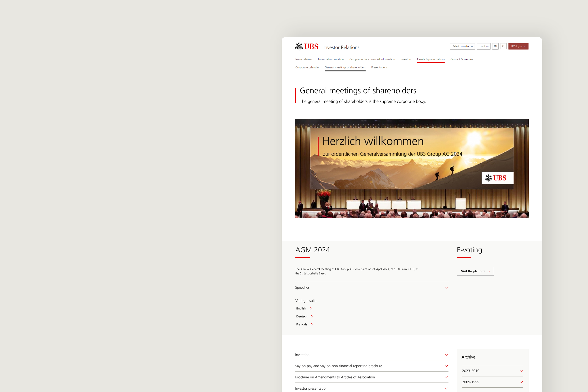This screenshot has height=392, width=588.
Task: Switch language with EN button
Action: 495,46
